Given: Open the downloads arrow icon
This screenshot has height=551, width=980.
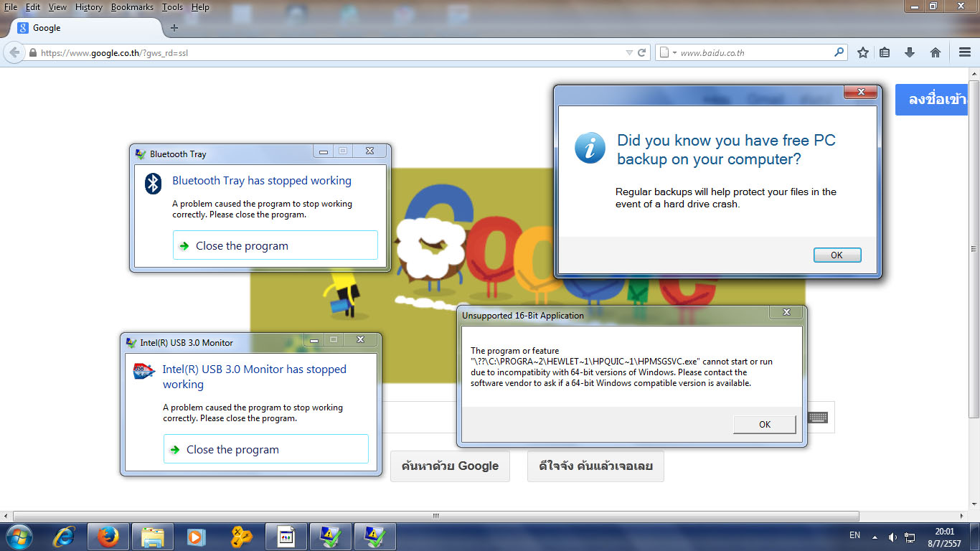Looking at the screenshot, I should (x=910, y=52).
